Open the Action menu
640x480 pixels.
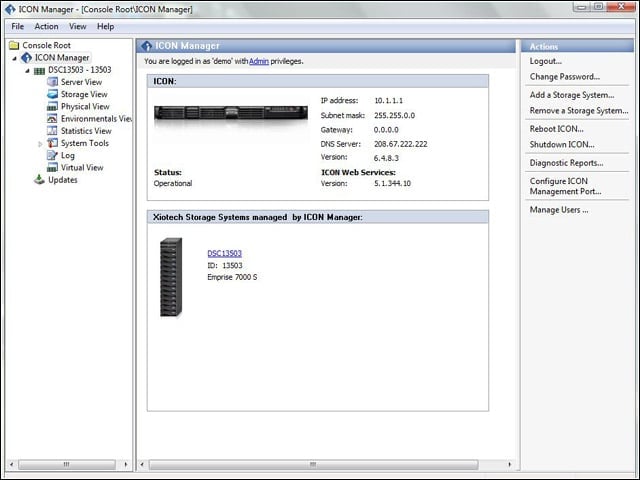click(46, 27)
